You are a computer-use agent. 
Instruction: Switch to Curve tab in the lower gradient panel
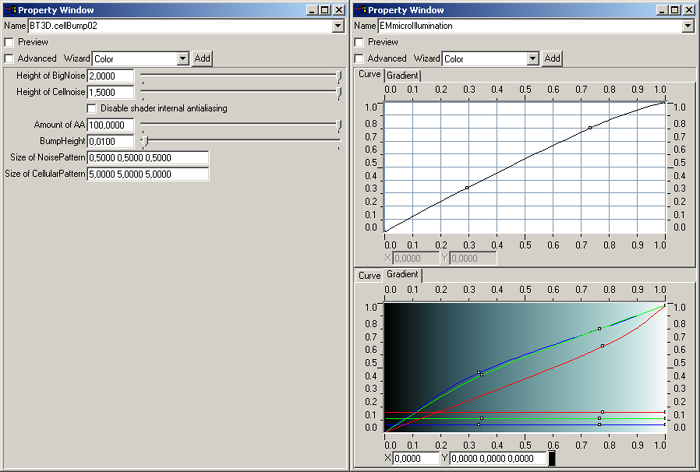tap(369, 275)
